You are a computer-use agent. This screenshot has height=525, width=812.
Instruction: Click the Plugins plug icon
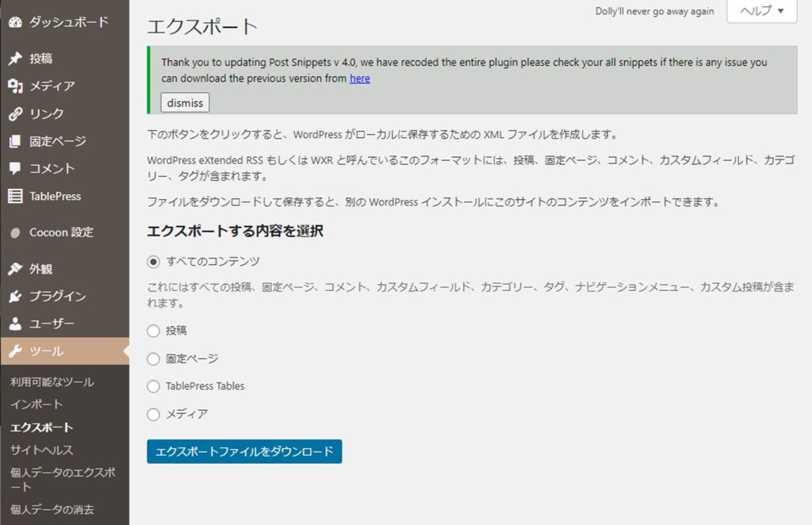click(x=15, y=297)
